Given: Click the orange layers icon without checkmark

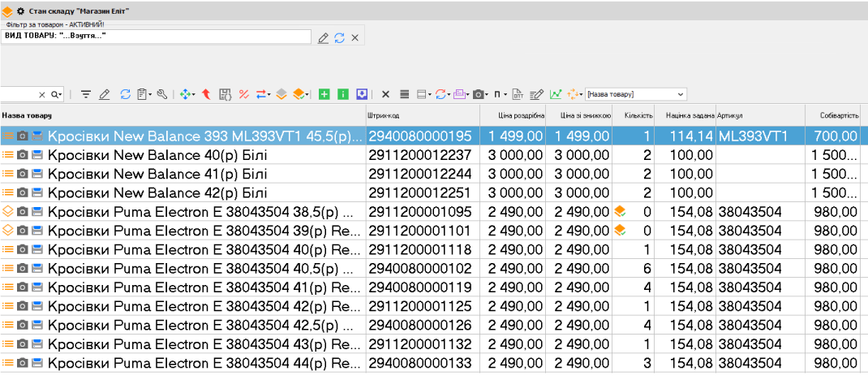Looking at the screenshot, I should [x=281, y=95].
